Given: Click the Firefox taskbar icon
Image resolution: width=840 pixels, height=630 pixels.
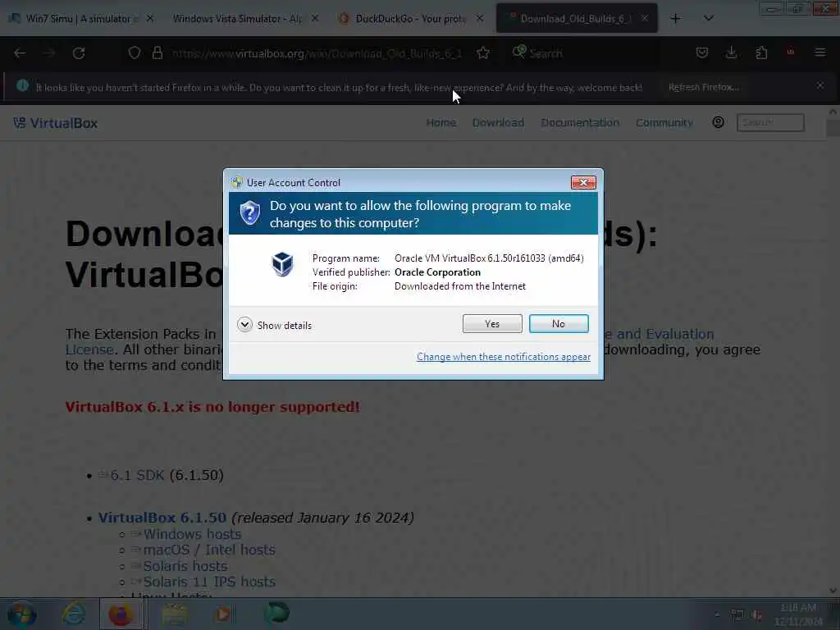Looking at the screenshot, I should [x=121, y=614].
